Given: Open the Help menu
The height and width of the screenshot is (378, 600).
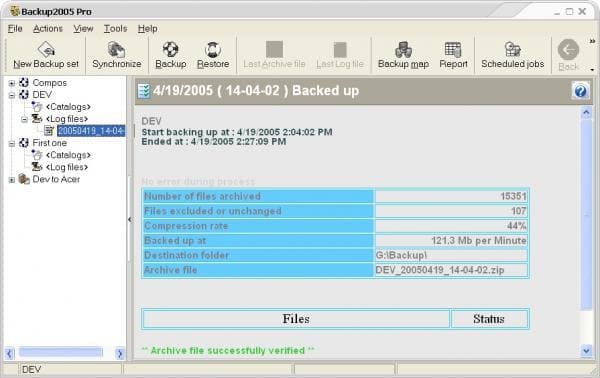Looking at the screenshot, I should [147, 29].
